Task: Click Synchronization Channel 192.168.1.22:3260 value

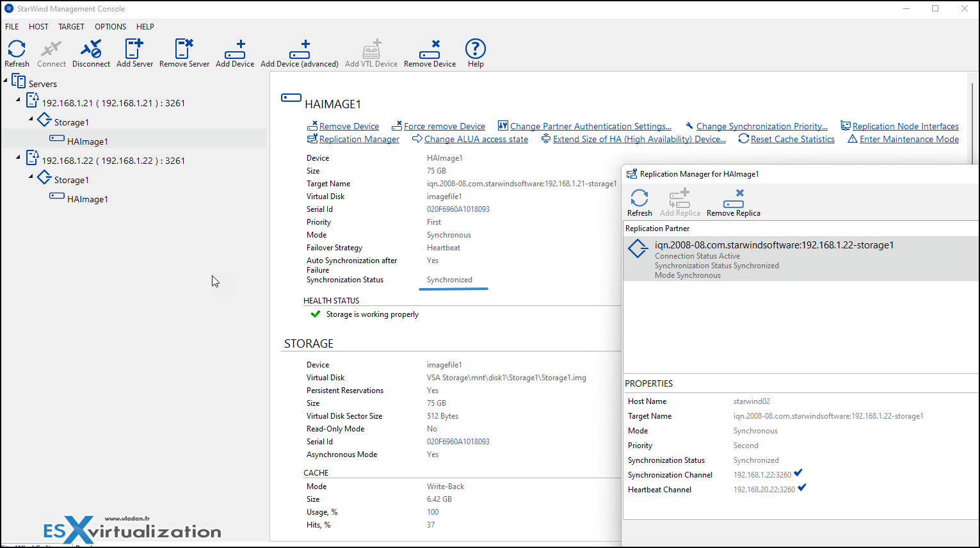Action: pyautogui.click(x=762, y=475)
